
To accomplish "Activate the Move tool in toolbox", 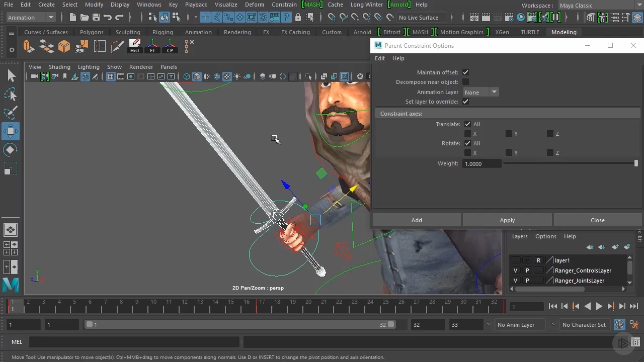I will (11, 132).
